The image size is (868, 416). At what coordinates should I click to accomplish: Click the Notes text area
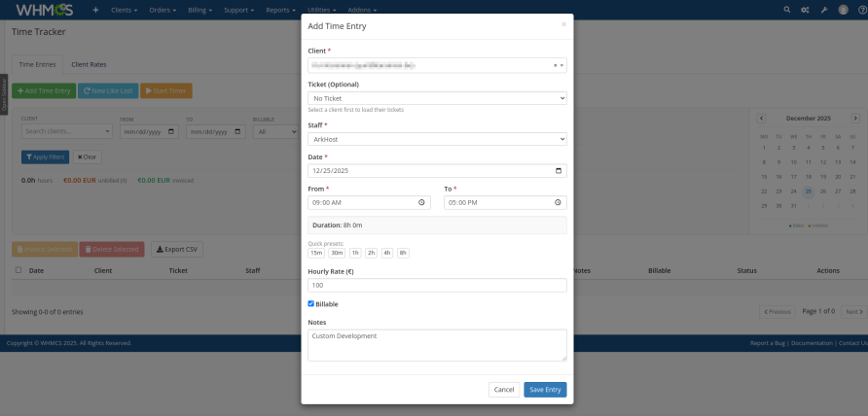[437, 344]
